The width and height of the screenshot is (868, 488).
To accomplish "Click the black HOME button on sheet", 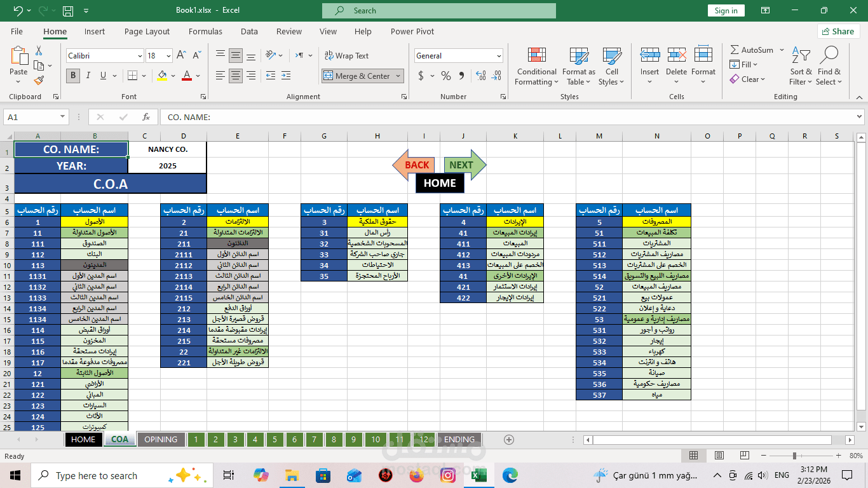I will [440, 183].
